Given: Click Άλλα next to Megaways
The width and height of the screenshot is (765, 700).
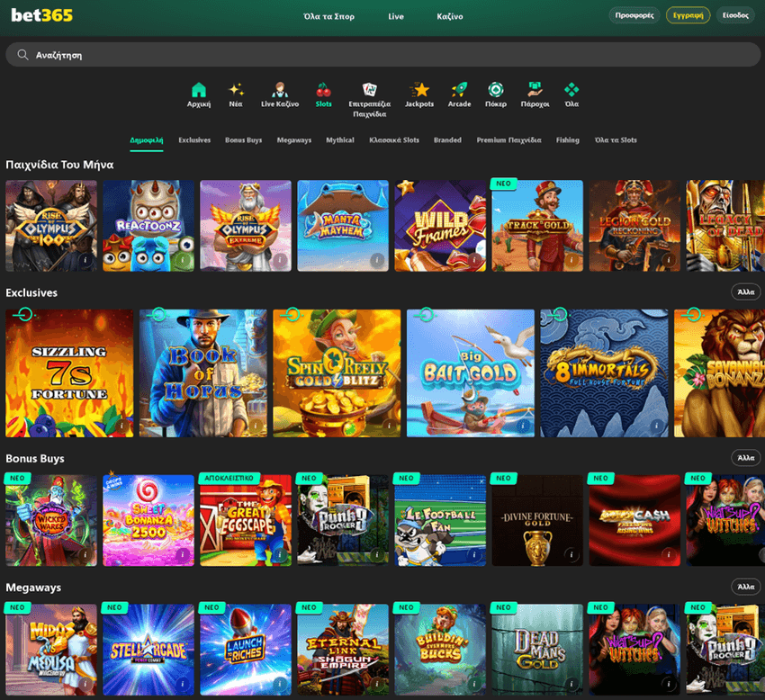Looking at the screenshot, I should [x=745, y=587].
